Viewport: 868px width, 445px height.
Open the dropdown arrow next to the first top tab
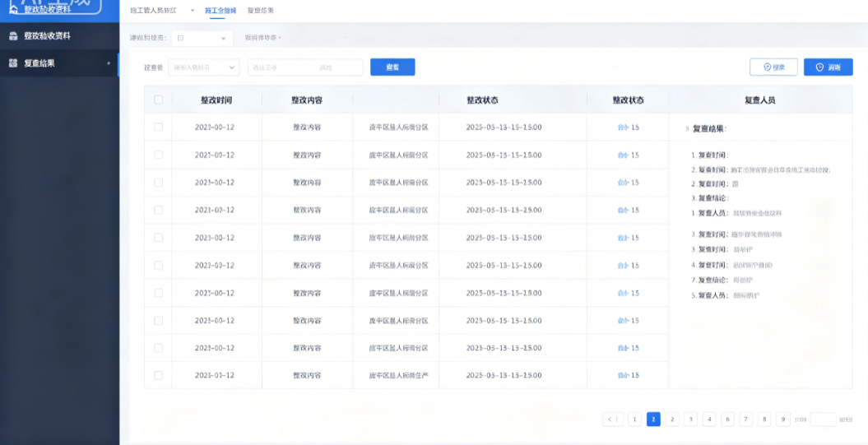[x=192, y=11]
